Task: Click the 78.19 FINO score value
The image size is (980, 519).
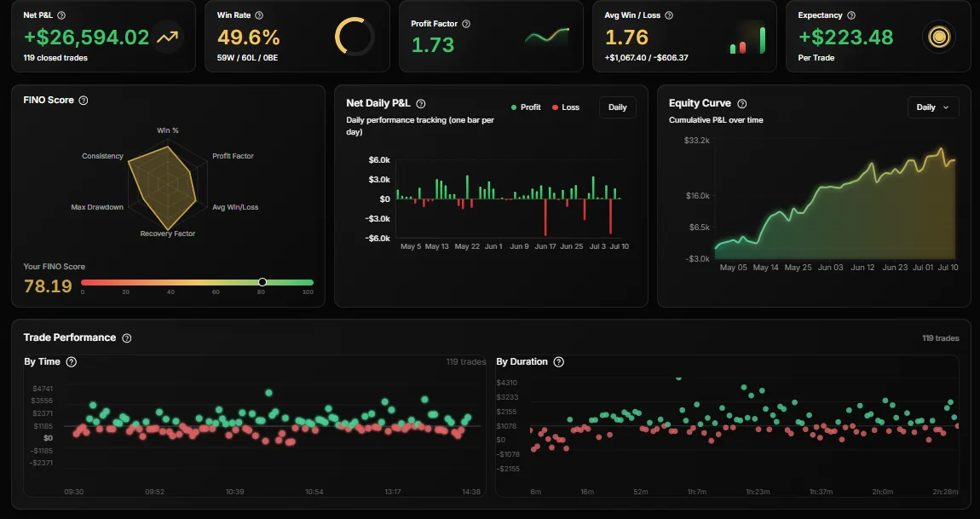Action: point(48,285)
